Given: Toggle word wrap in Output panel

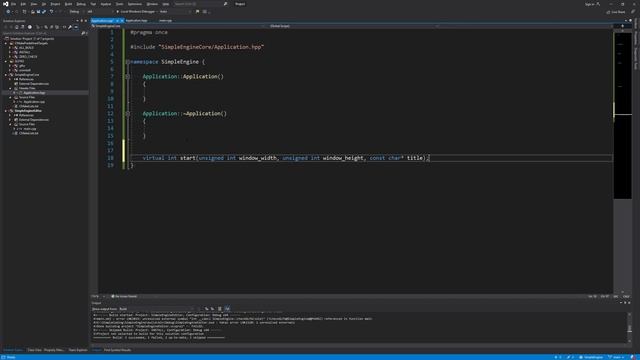Looking at the screenshot, I should click(227, 309).
